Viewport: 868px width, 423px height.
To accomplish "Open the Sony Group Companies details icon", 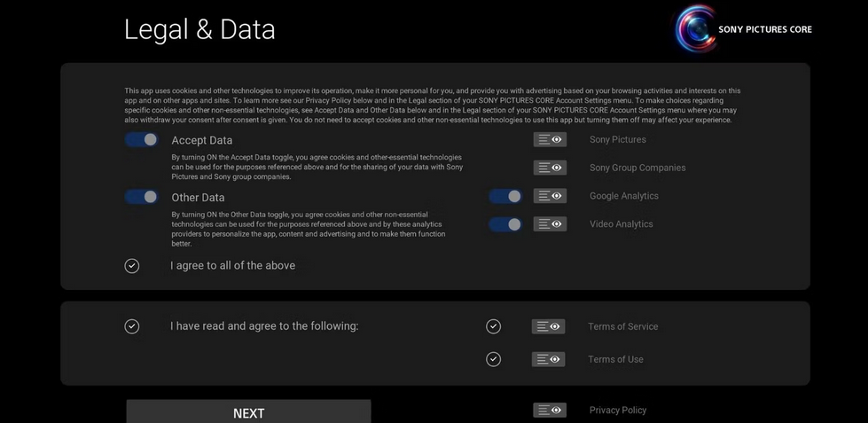I will click(550, 168).
